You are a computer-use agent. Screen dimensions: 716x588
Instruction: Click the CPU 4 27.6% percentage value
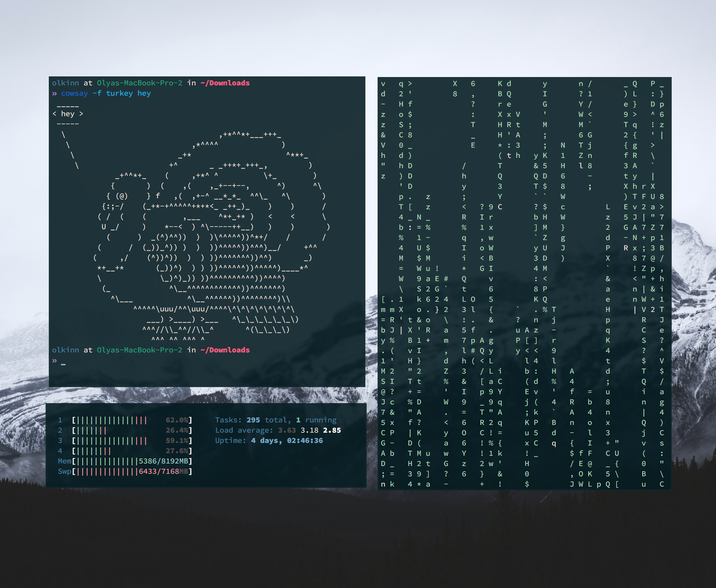point(177,451)
